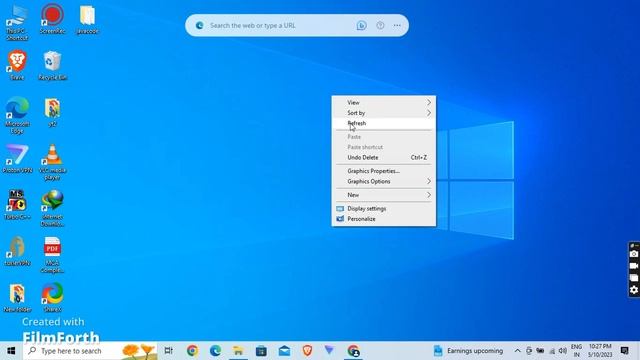Open Chrome profile window on taskbar
Screen dimensions: 640x360
(x=353, y=351)
